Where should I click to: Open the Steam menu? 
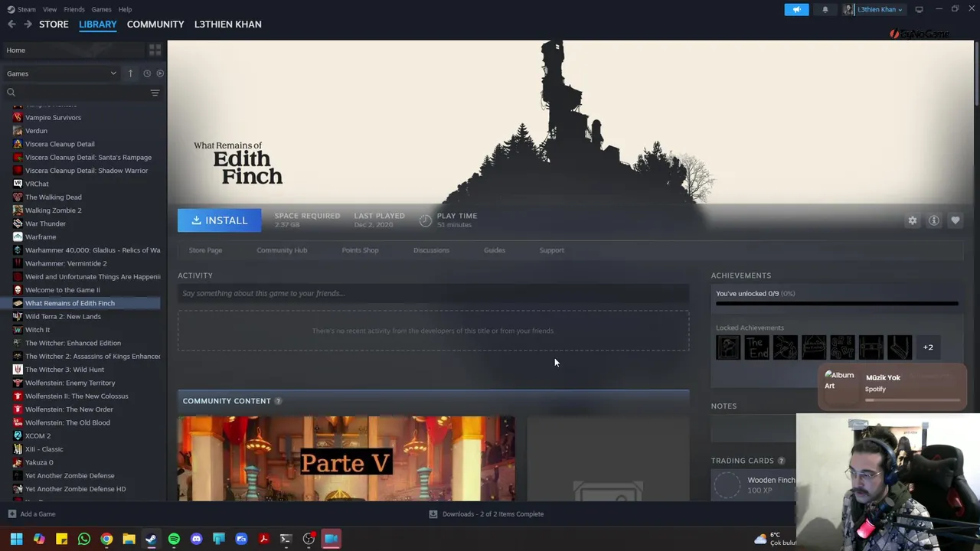(x=27, y=9)
